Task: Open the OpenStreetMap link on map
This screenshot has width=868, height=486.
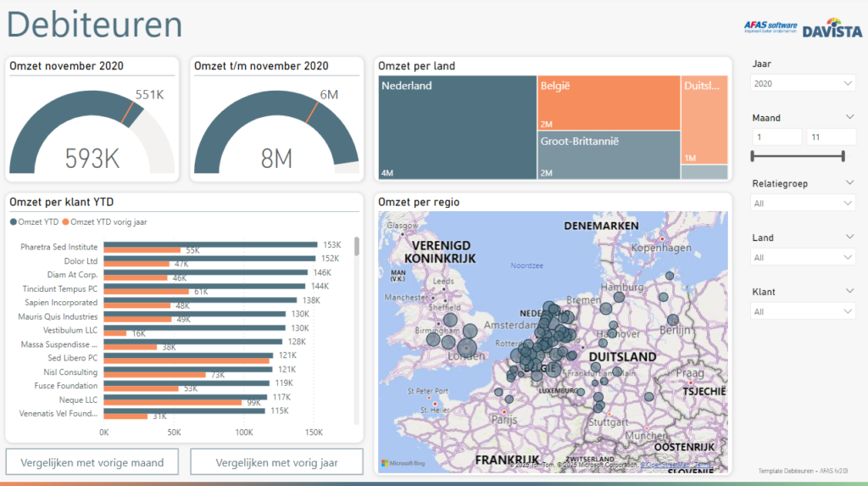Action: 665,466
